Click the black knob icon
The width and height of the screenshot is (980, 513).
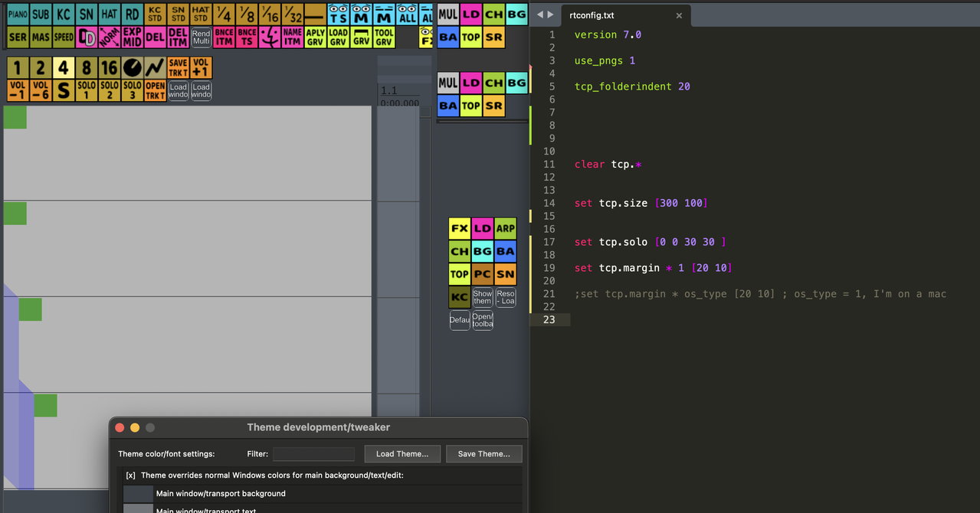click(133, 67)
